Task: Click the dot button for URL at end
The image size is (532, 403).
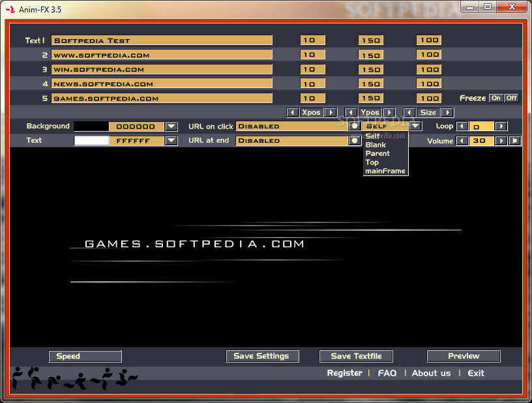Action: point(355,140)
